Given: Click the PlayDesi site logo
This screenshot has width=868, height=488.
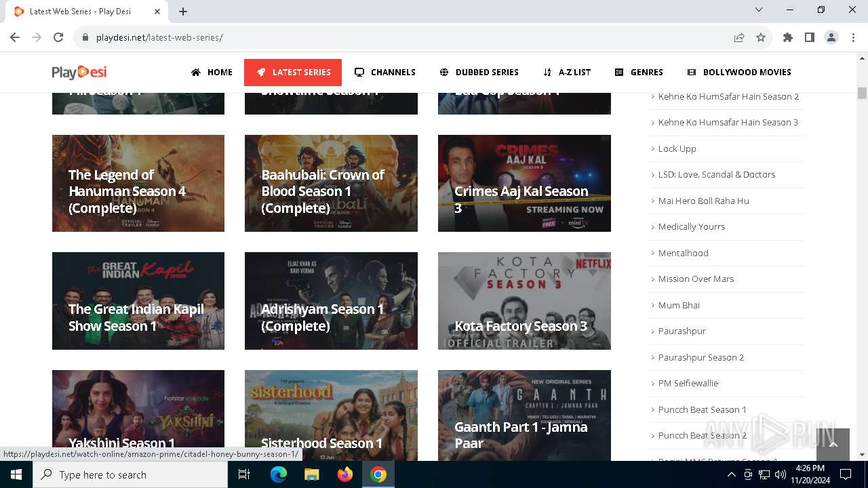Looking at the screenshot, I should (79, 72).
